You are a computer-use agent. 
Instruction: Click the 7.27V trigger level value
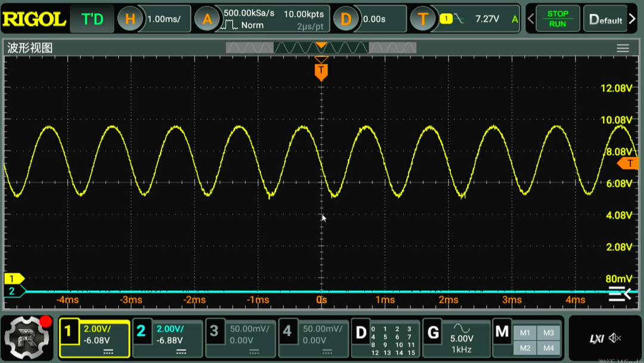[487, 19]
